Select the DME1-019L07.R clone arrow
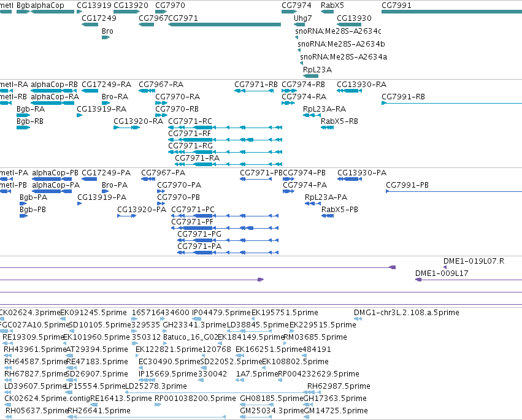Image resolution: width=522 pixels, height=420 pixels. [x=445, y=267]
